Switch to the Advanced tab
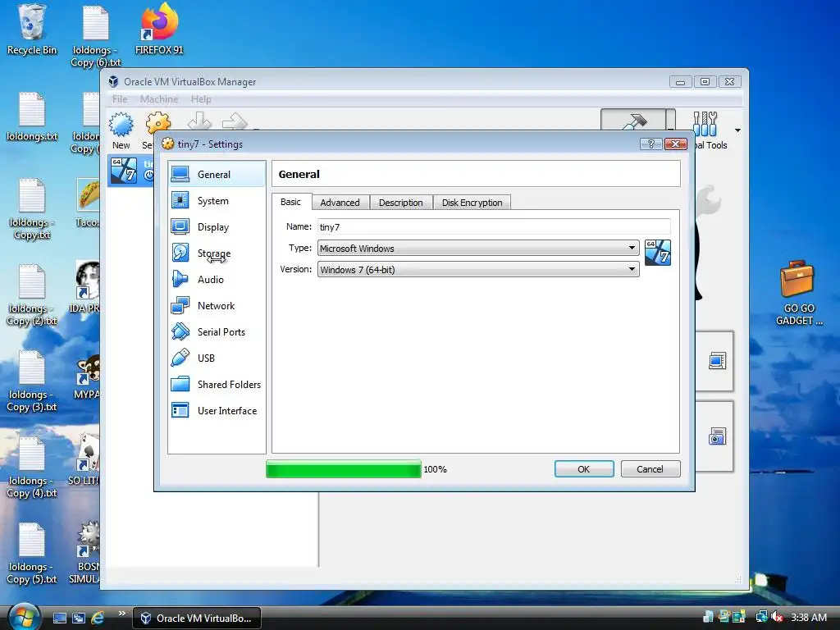The width and height of the screenshot is (840, 630). pos(340,203)
